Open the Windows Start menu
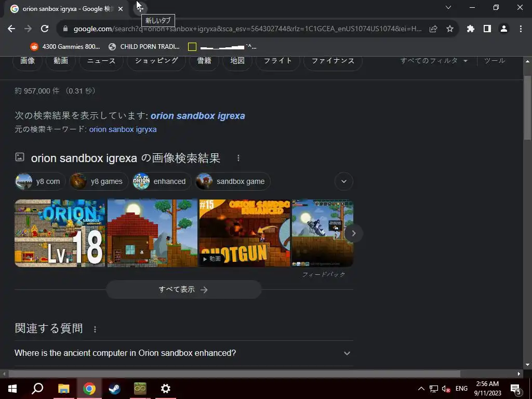Screen dimensions: 532x399 coord(12,389)
